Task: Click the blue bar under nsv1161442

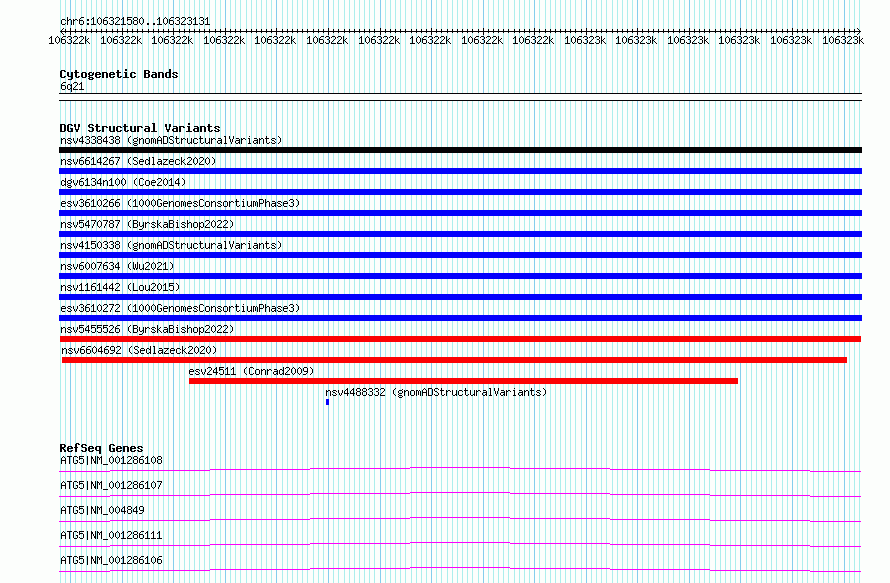Action: (x=460, y=297)
